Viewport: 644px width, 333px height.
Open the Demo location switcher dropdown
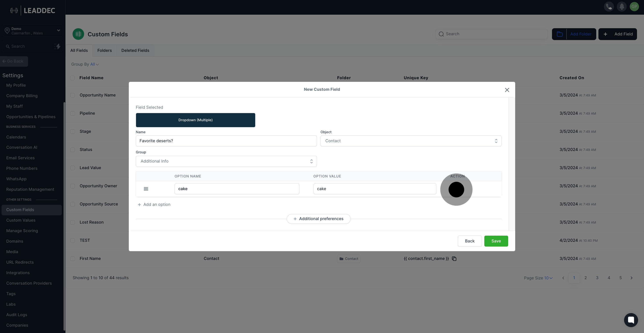(32, 31)
